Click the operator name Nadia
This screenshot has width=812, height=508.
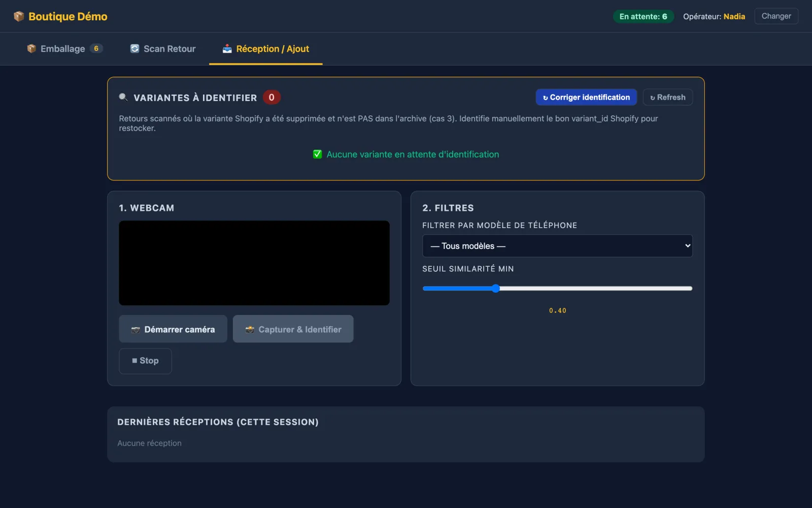pos(734,16)
